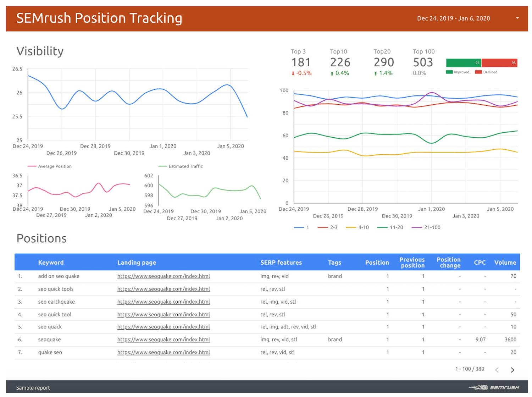This screenshot has width=532, height=397.
Task: Open landing page link for 'seo quick tool'
Action: click(164, 315)
